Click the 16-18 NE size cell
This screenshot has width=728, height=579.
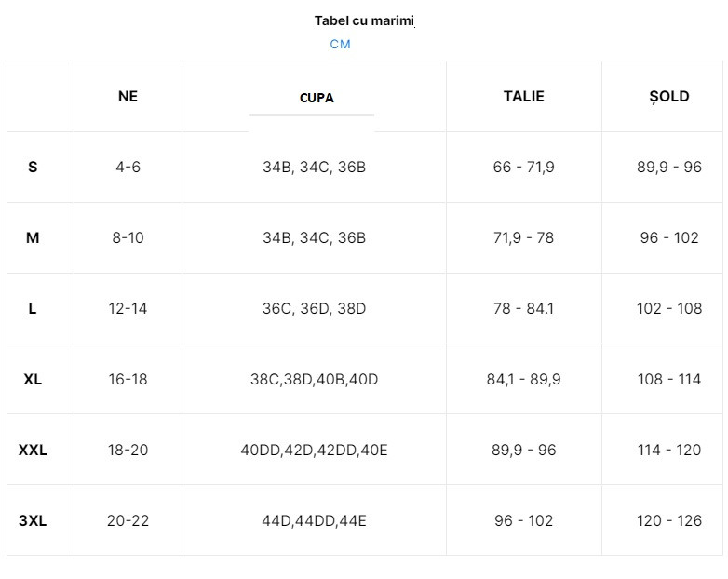(128, 379)
